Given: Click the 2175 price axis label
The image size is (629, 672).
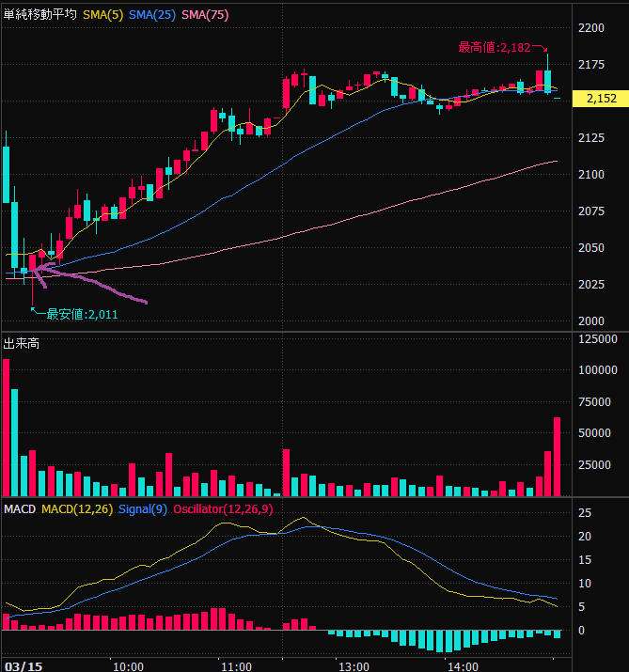Looking at the screenshot, I should (590, 65).
